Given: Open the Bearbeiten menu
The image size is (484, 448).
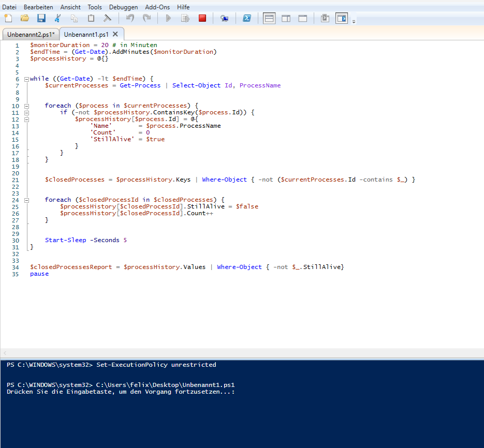Looking at the screenshot, I should (x=38, y=7).
